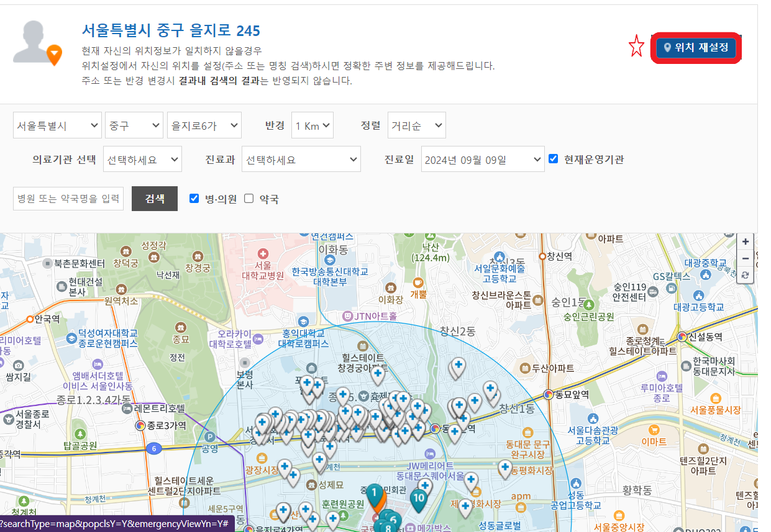Click the 레몬트리호텔 hotel icon
This screenshot has height=532, width=771.
coord(127,408)
